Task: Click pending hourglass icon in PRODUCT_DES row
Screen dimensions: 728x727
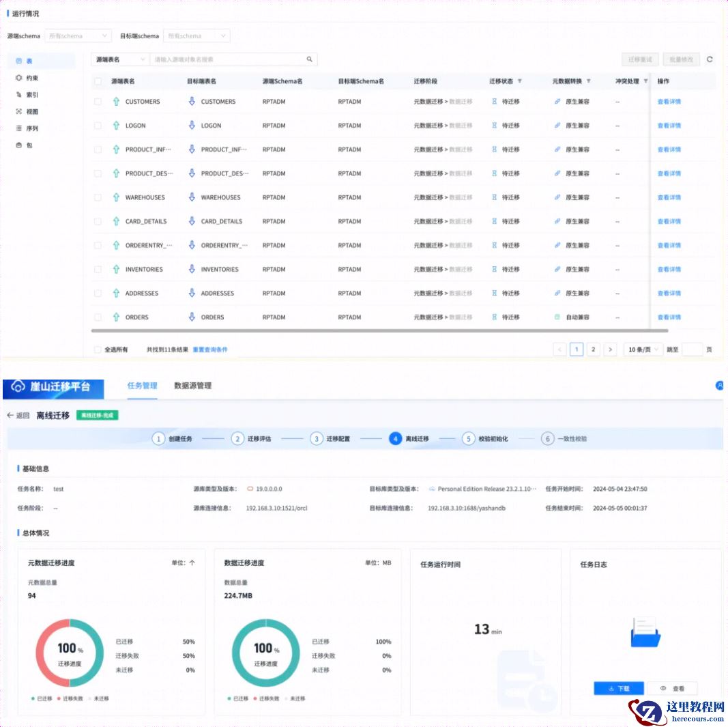Action: pos(494,173)
